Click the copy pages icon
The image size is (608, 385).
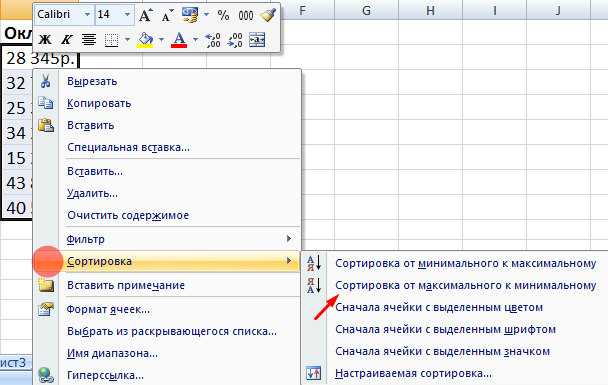[x=46, y=103]
